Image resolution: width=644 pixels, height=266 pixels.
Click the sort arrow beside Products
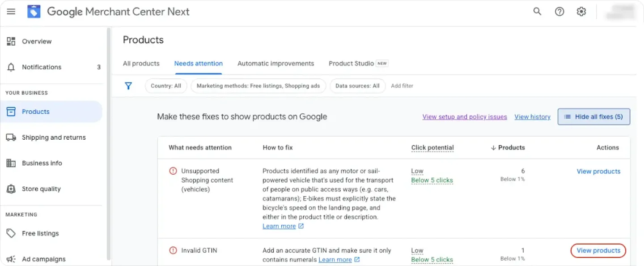pyautogui.click(x=493, y=148)
